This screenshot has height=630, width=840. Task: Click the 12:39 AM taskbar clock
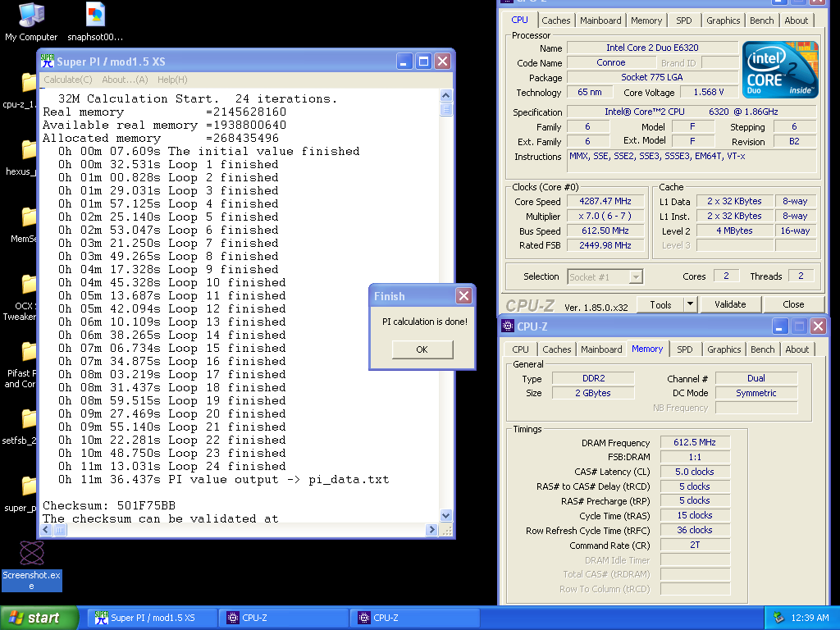(x=810, y=618)
